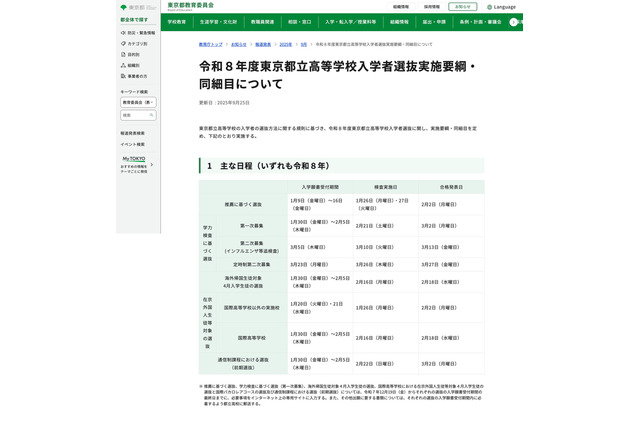Click 国際高等学校以外の実施校 row label
This screenshot has height=426, width=640.
coord(251,308)
